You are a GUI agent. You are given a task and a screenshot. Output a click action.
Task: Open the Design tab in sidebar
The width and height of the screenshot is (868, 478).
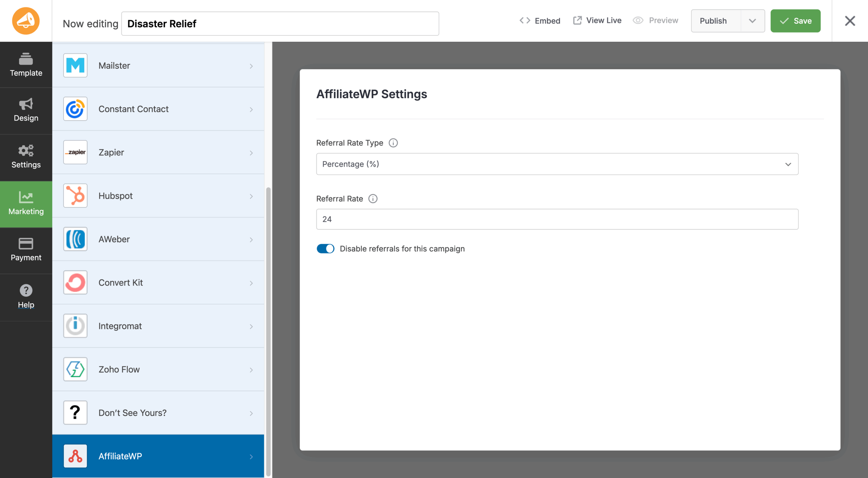[26, 110]
